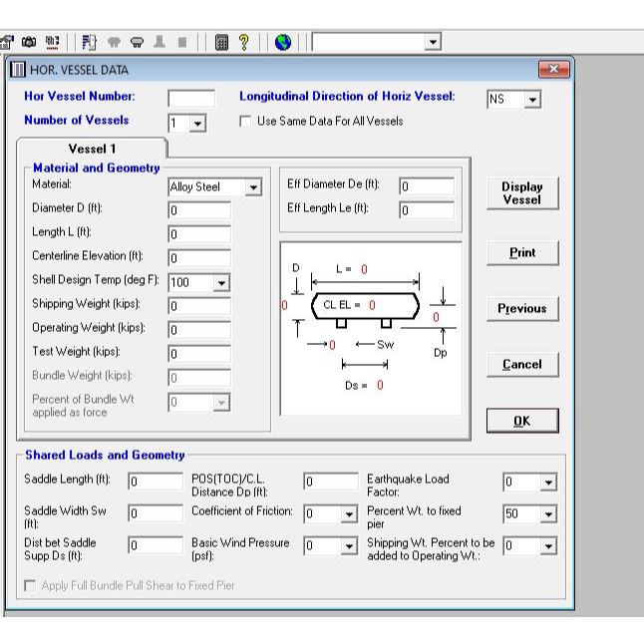Viewport: 644px width, 644px height.
Task: Click the Display Vessel button
Action: click(x=521, y=193)
